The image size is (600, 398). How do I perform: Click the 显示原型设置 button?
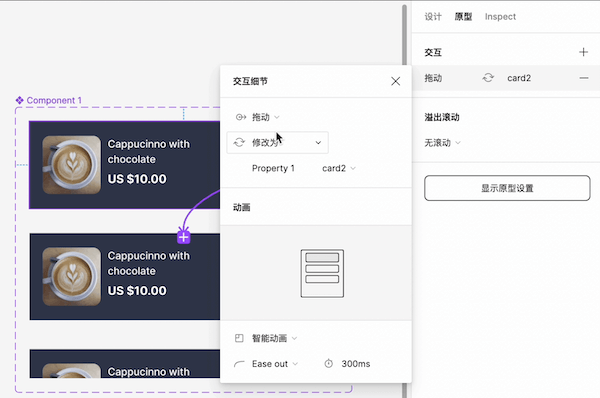507,188
